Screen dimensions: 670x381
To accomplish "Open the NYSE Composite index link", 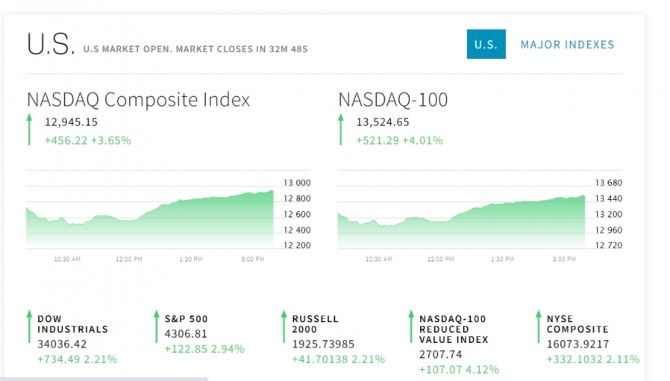I will 577,324.
